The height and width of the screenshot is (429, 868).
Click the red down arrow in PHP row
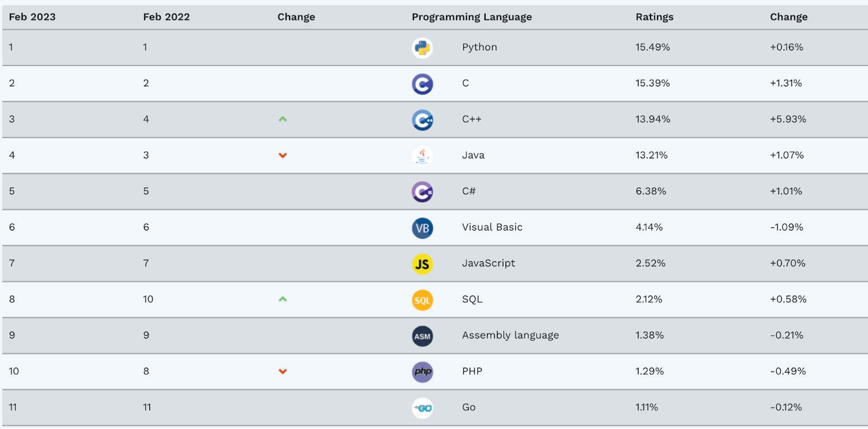click(283, 372)
